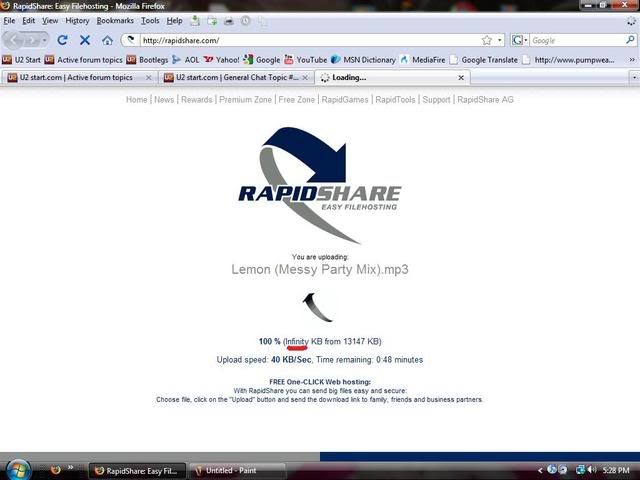Click the Rewards link

pyautogui.click(x=197, y=100)
